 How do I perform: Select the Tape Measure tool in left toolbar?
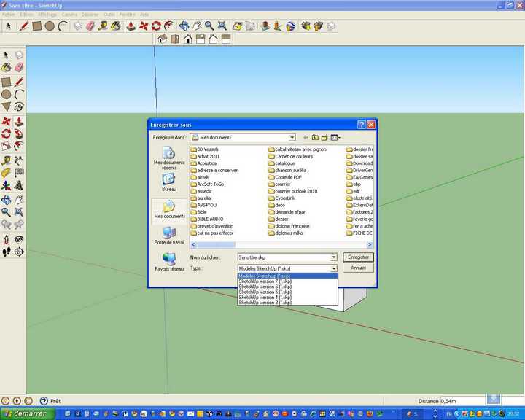coord(6,160)
